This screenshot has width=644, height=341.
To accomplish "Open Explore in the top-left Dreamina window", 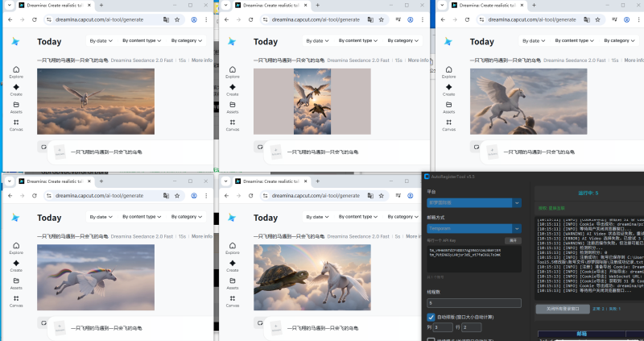I will pos(16,72).
